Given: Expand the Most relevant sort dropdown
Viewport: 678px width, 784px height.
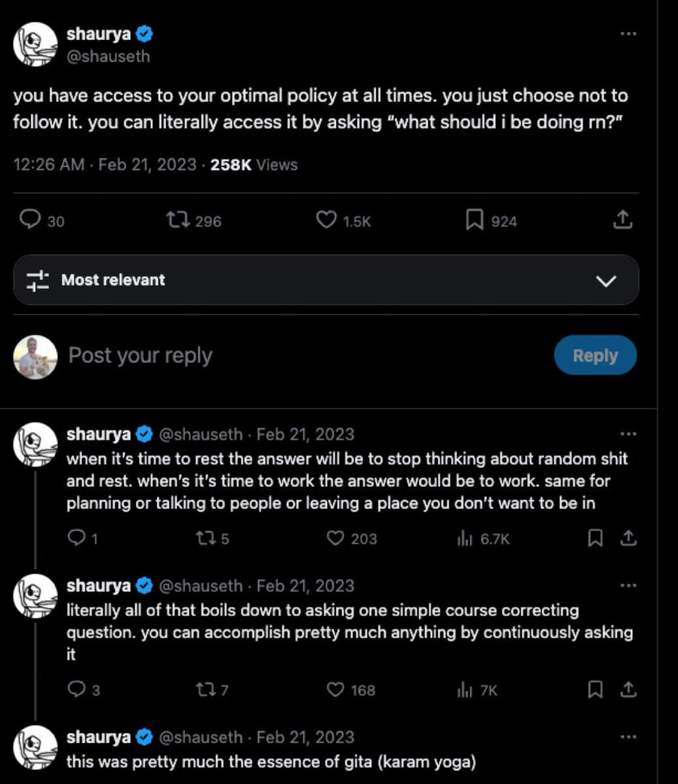Looking at the screenshot, I should 606,281.
